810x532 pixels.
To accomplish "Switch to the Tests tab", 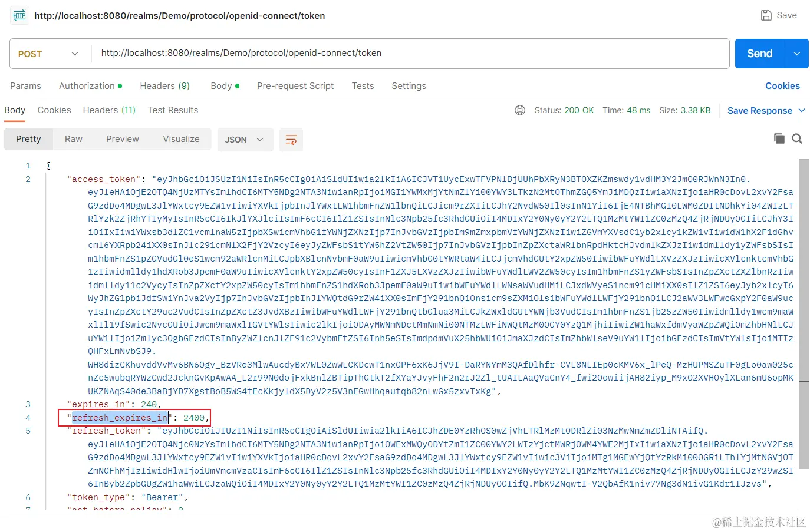I will (x=363, y=86).
